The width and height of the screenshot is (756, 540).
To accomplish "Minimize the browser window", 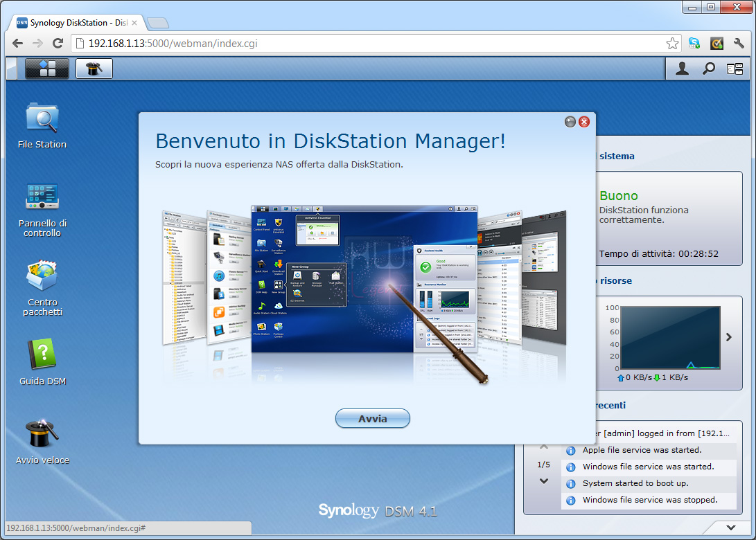I will (692, 7).
